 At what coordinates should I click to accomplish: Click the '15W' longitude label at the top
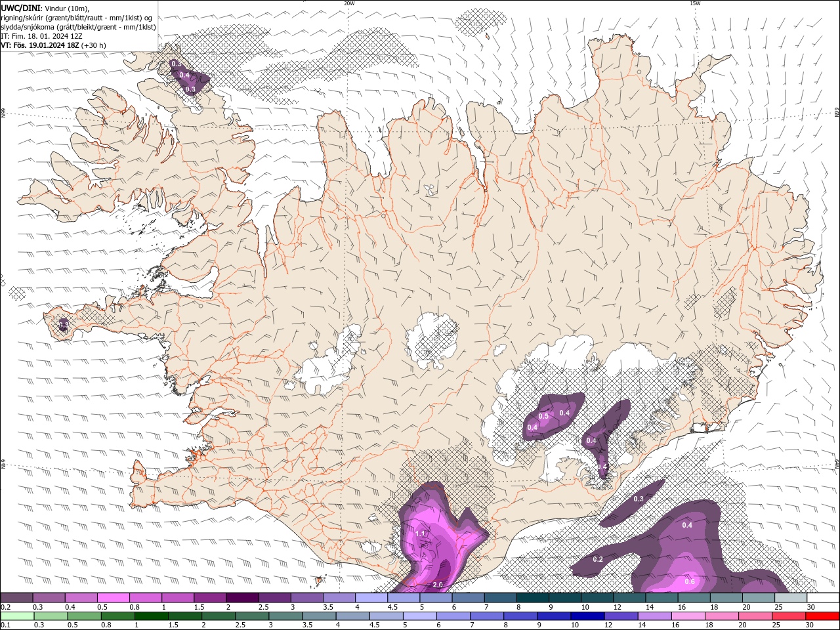[695, 3]
